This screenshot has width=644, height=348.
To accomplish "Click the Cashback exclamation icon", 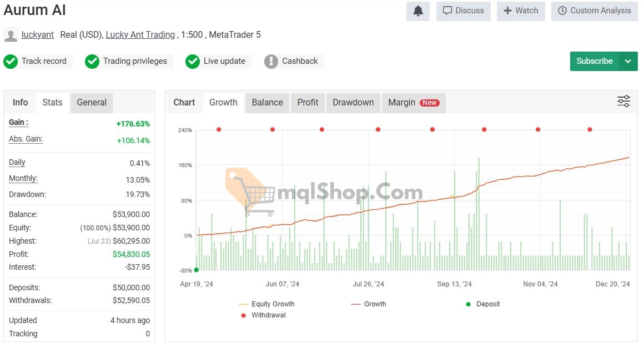I will pos(271,62).
